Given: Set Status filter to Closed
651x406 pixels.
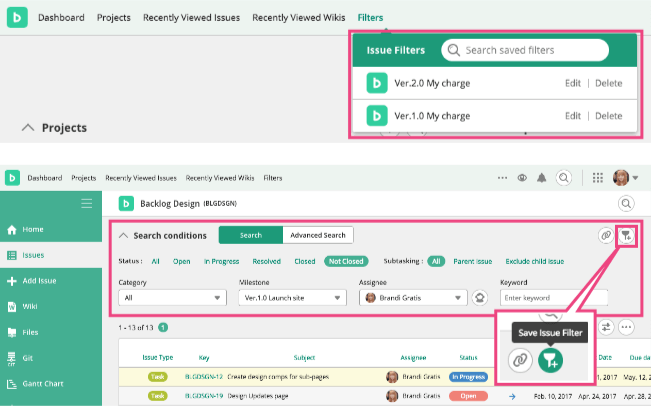Looking at the screenshot, I should tap(305, 261).
